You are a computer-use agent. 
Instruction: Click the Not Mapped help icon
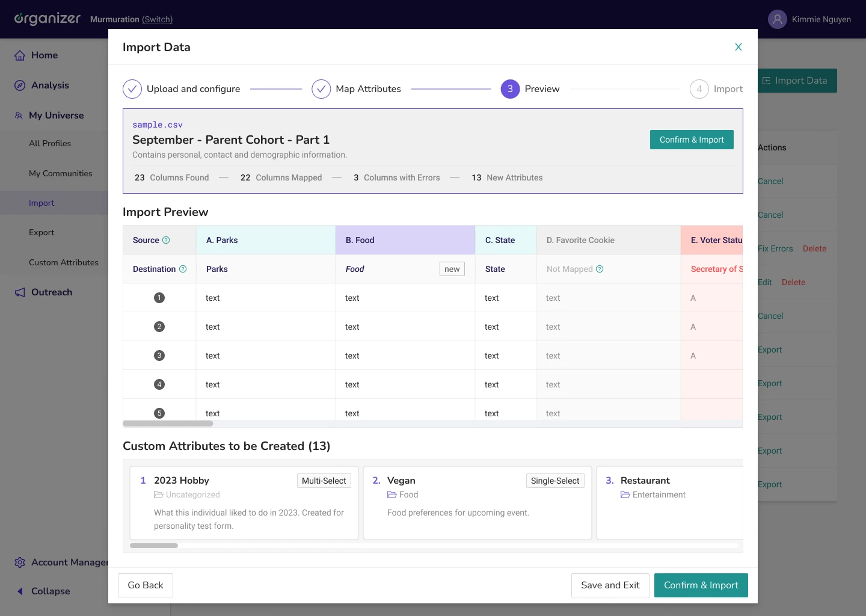tap(600, 269)
